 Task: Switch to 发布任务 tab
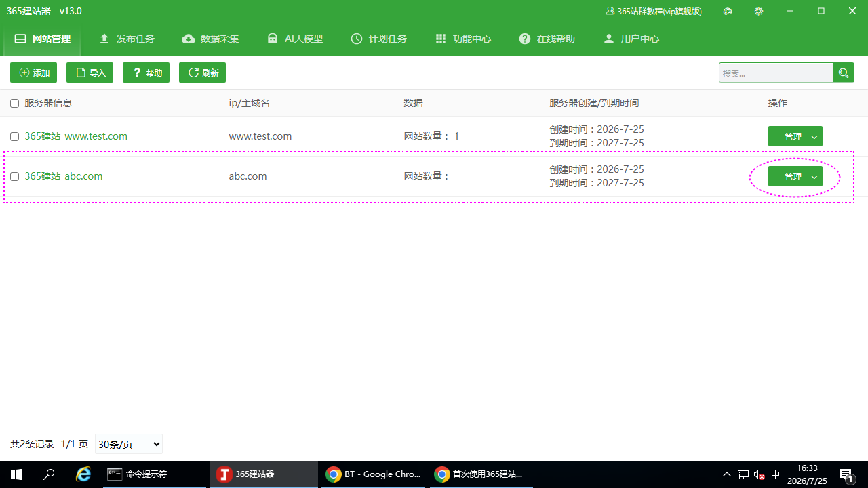tap(127, 39)
